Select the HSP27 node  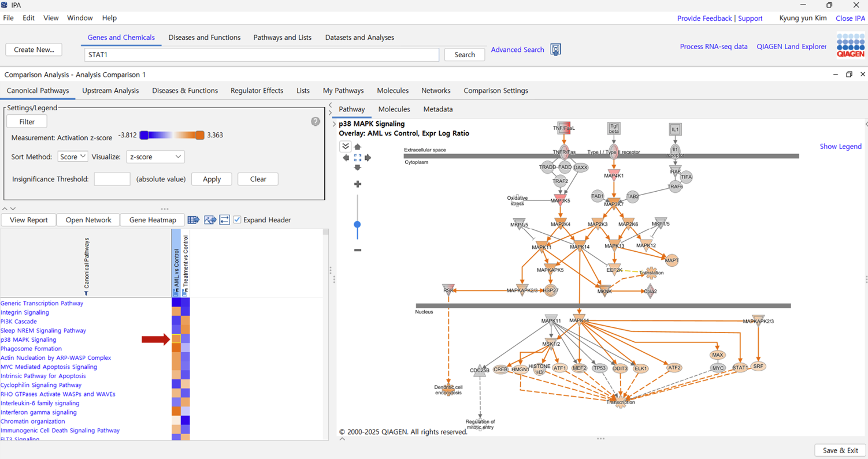pos(551,291)
